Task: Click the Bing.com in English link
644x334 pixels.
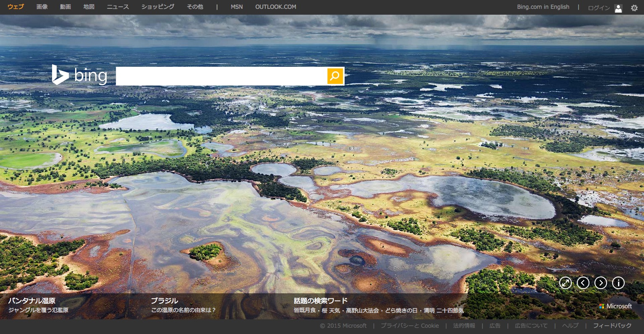Action: [x=543, y=7]
